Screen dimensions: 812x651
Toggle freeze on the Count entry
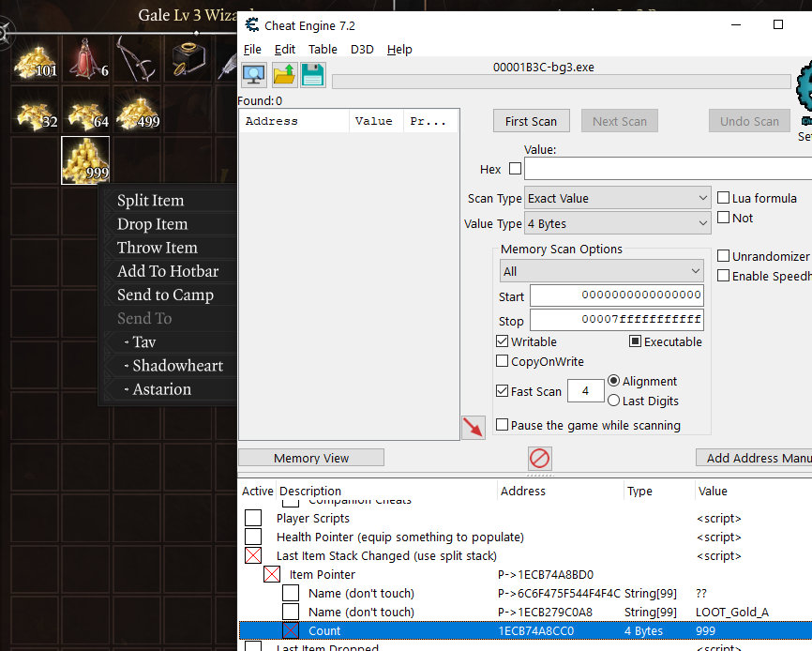(x=291, y=630)
